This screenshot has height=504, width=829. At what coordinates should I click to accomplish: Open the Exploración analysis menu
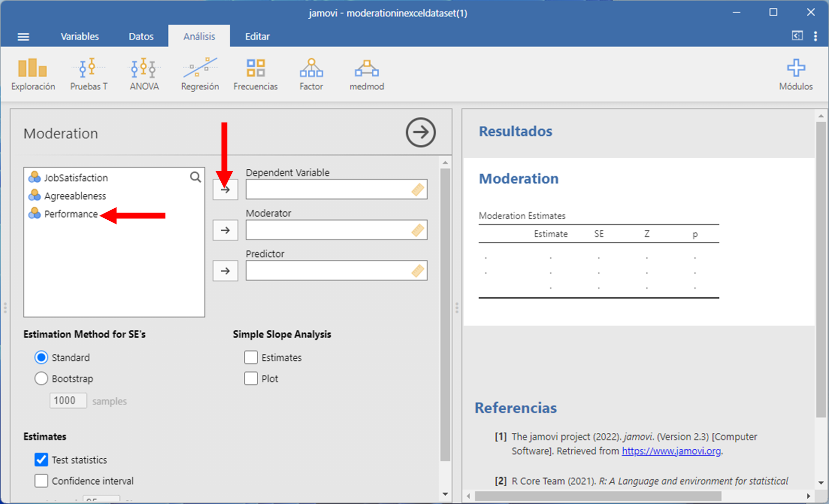[33, 74]
